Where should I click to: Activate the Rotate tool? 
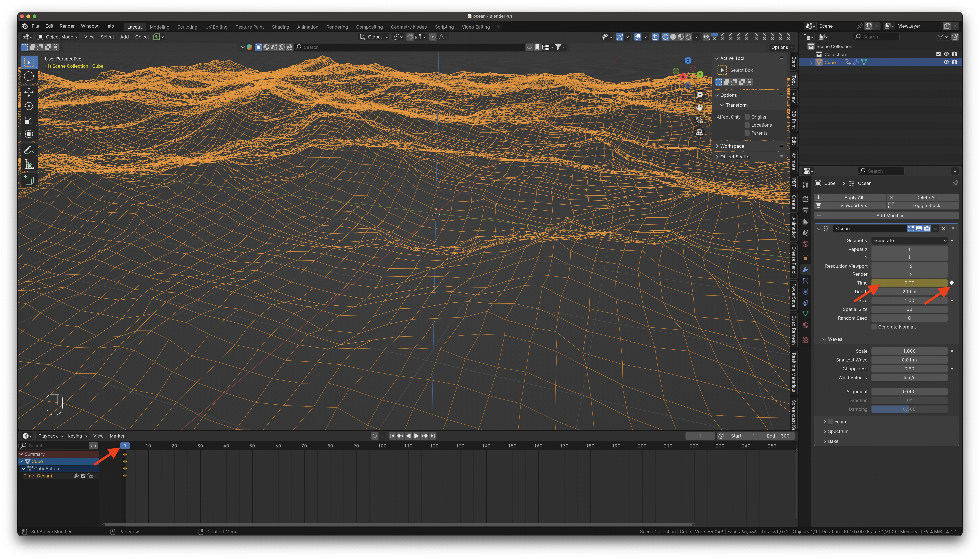29,106
